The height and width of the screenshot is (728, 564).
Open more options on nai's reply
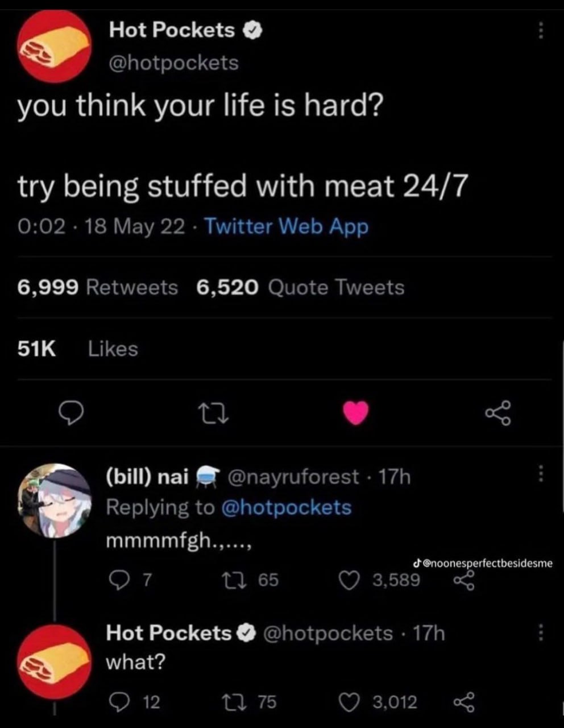click(541, 473)
